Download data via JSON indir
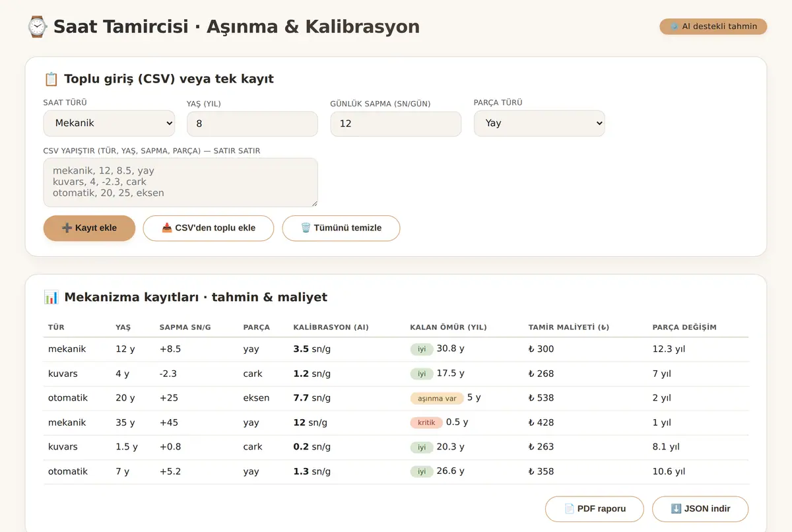This screenshot has height=532, width=792. 700,509
